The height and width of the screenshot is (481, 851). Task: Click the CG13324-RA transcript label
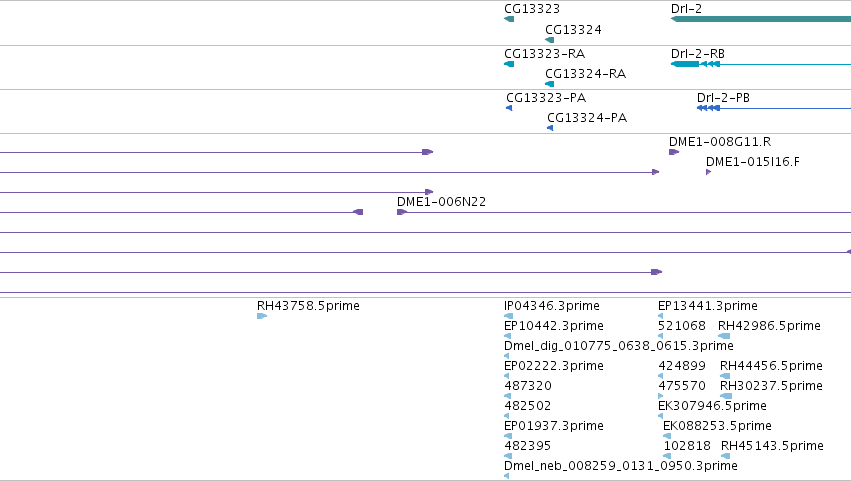[x=585, y=74]
